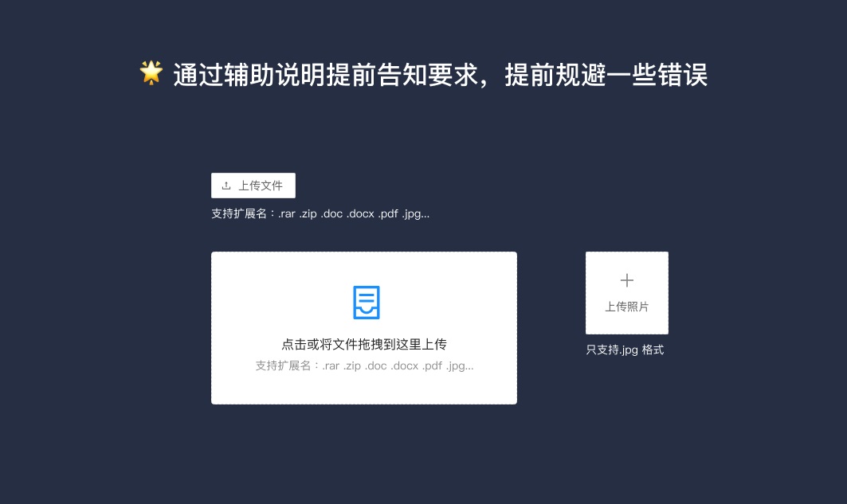
Task: Click the plus icon above 上传照片
Action: pos(626,280)
